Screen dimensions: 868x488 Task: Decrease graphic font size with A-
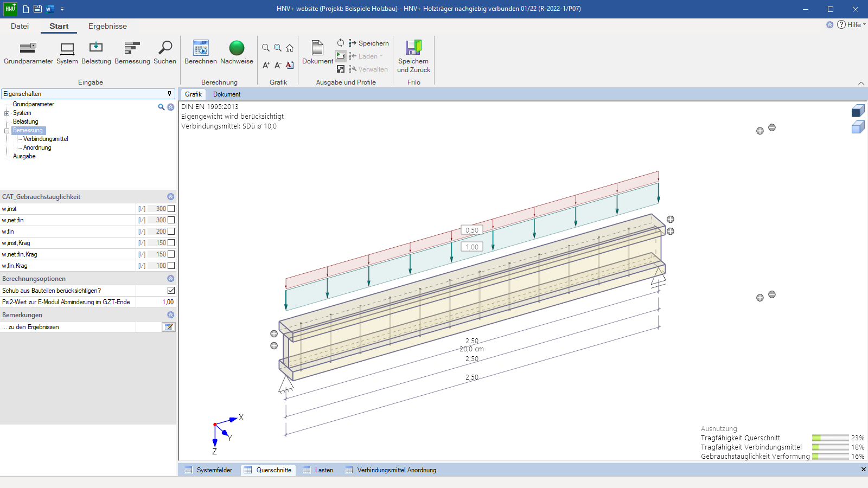click(278, 65)
